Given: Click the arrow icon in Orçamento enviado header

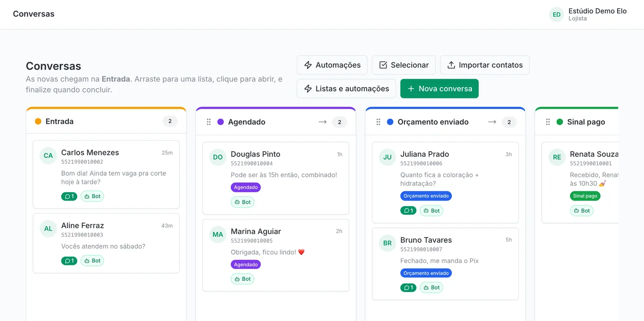Looking at the screenshot, I should point(492,122).
